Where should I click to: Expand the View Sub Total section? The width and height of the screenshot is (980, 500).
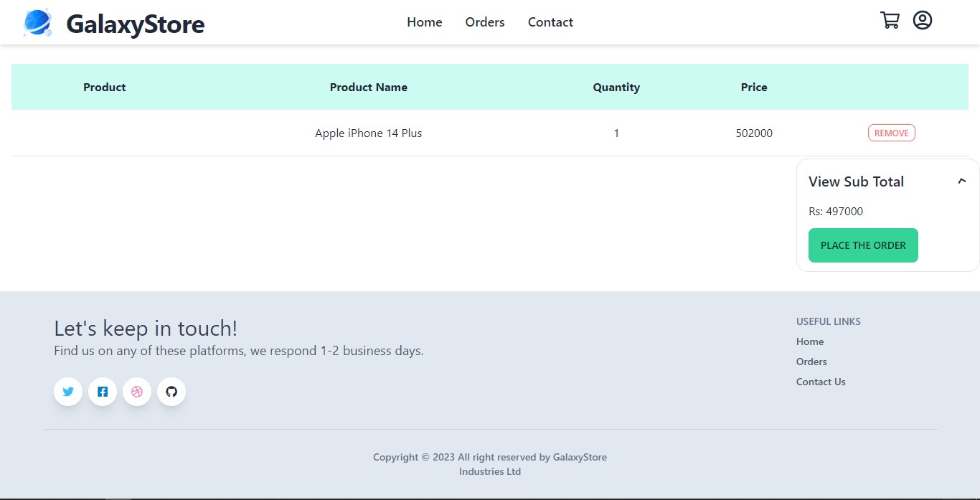coord(857,181)
